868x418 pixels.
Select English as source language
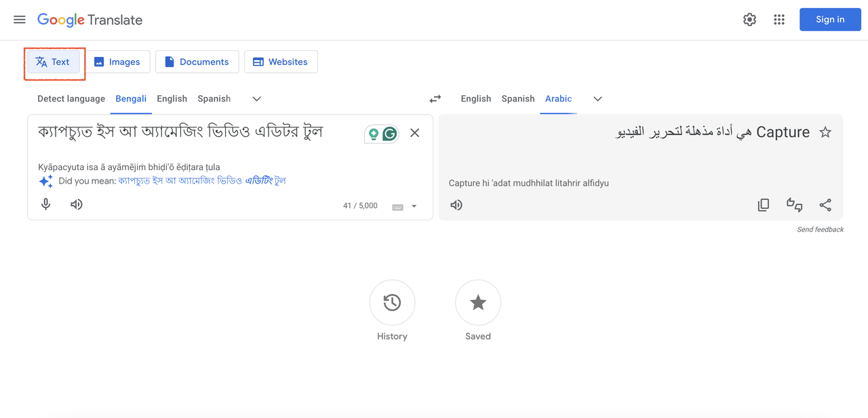(x=172, y=99)
